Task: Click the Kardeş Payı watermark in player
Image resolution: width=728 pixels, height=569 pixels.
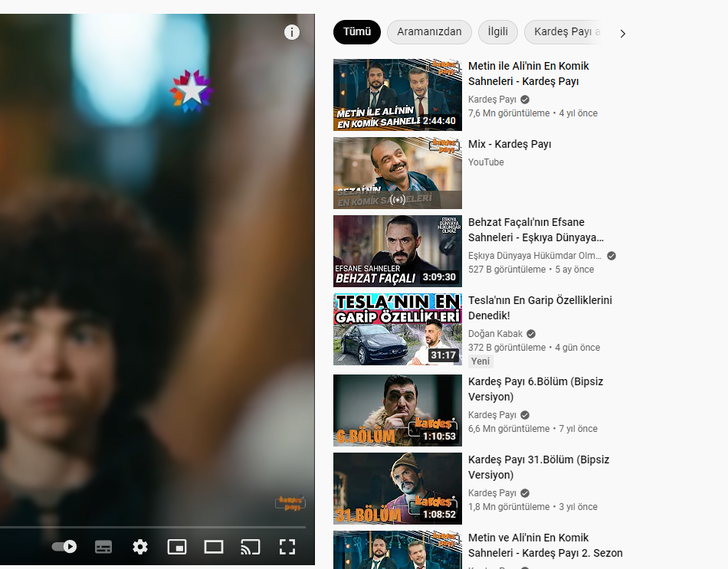Action: click(290, 503)
